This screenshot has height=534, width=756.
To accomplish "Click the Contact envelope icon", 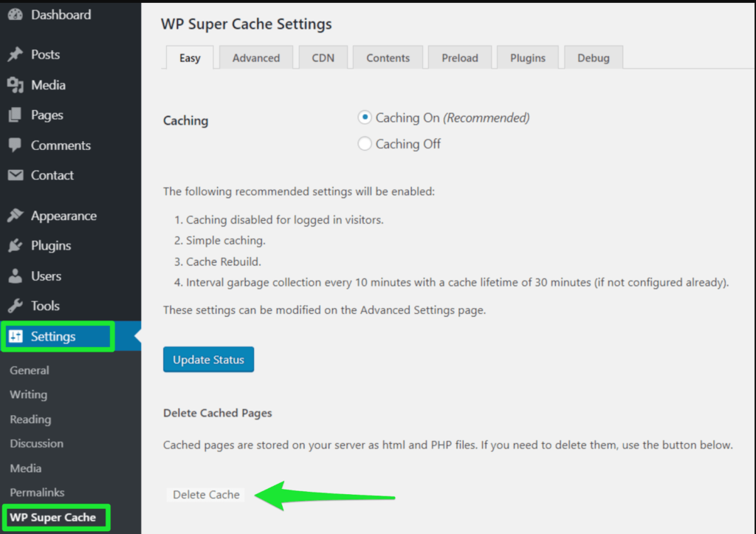I will tap(15, 175).
